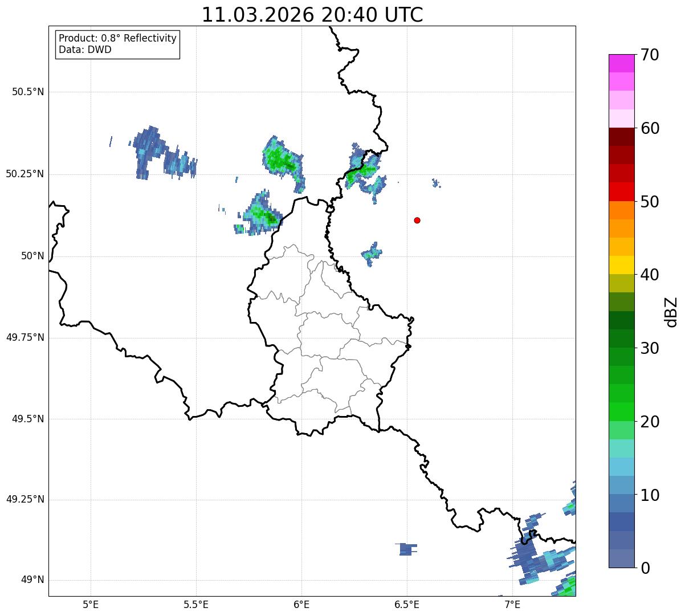The width and height of the screenshot is (685, 616).
Task: Click the bright green colorbar segment above 20
Action: 621,412
